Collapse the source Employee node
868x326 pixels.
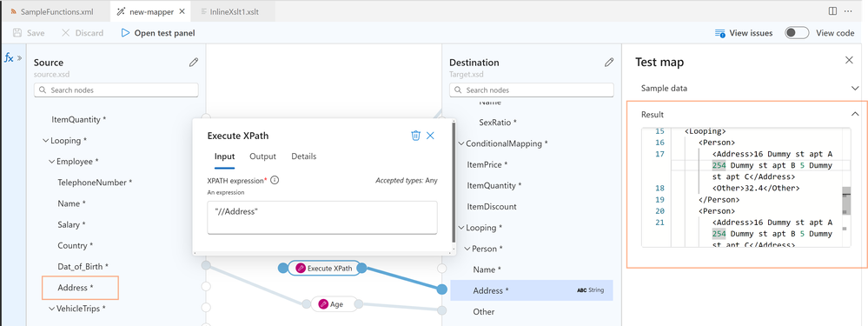[x=51, y=162]
